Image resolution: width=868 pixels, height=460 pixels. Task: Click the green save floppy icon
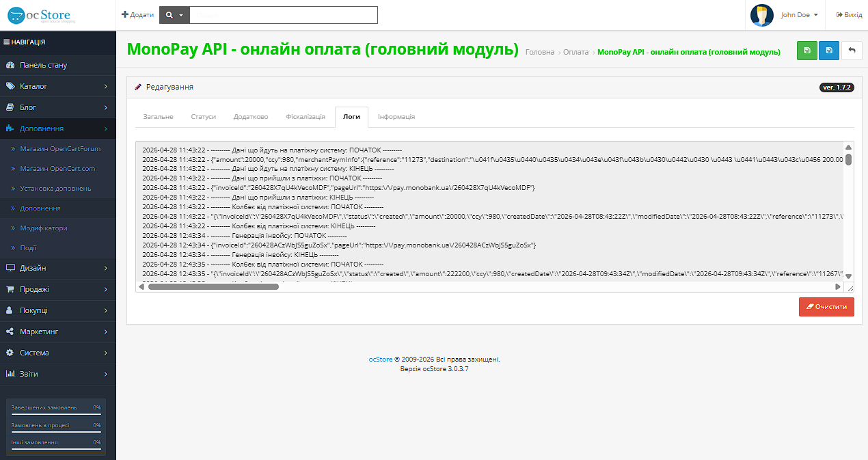[x=807, y=51]
